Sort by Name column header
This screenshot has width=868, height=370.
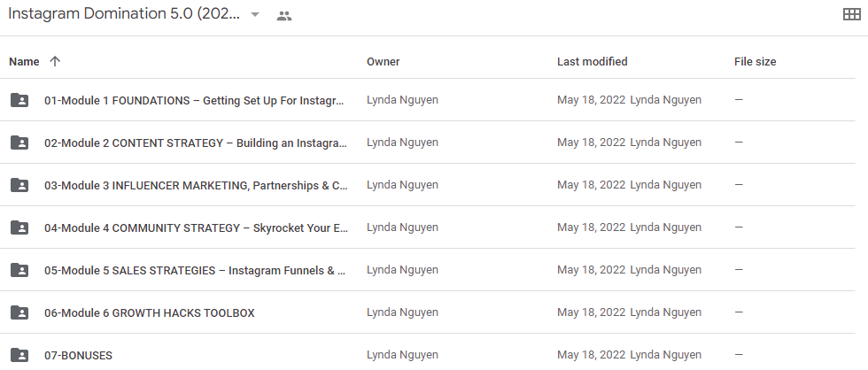[x=24, y=62]
